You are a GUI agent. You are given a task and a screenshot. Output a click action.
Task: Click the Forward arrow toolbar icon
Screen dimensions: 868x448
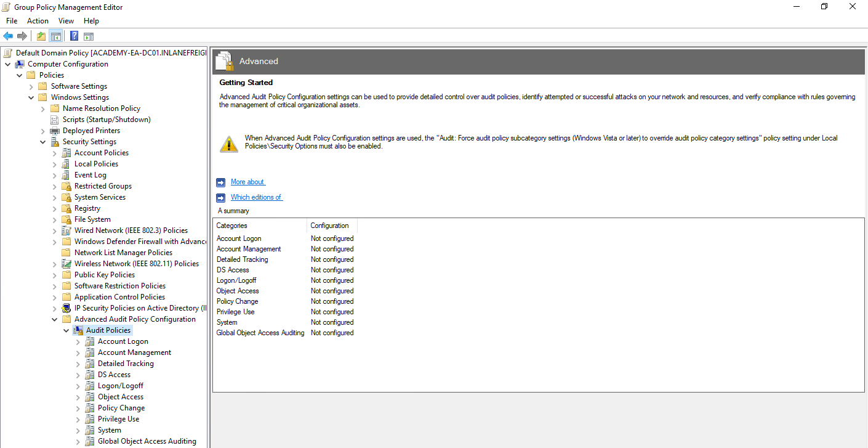[22, 36]
